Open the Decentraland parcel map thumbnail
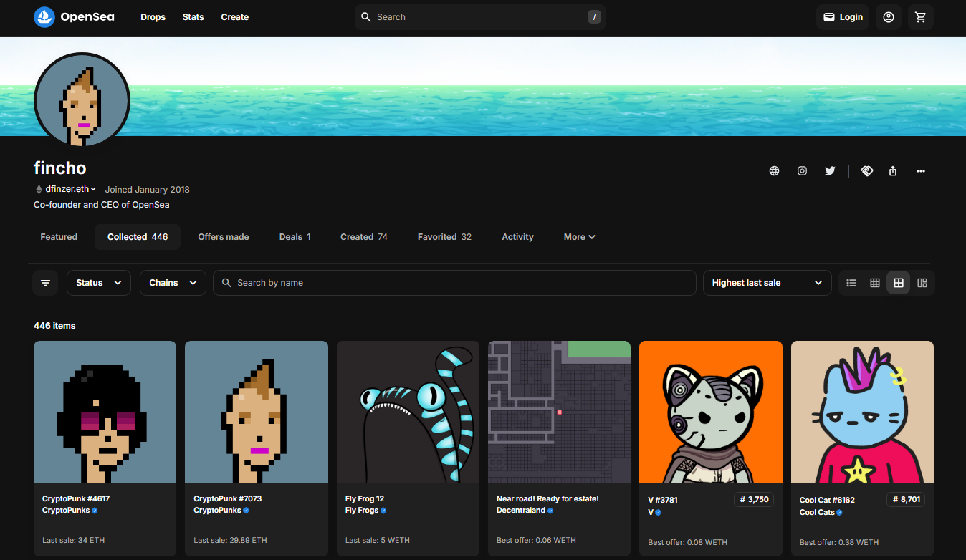The width and height of the screenshot is (966, 560). pos(560,412)
